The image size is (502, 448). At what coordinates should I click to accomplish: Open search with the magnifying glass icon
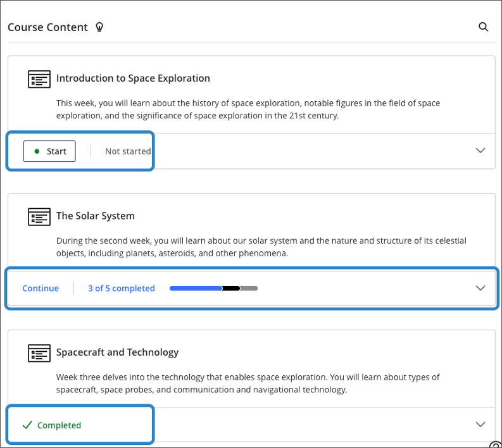coord(483,27)
